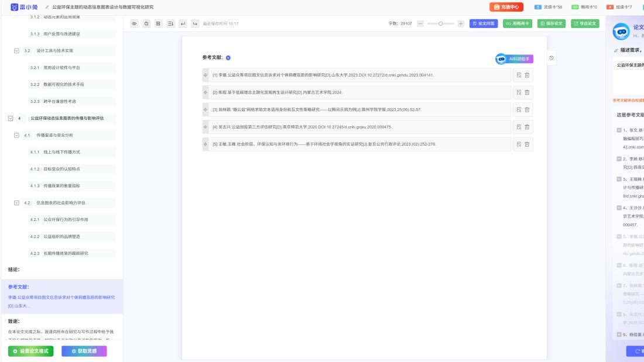Redo the last edit

tap(195, 24)
